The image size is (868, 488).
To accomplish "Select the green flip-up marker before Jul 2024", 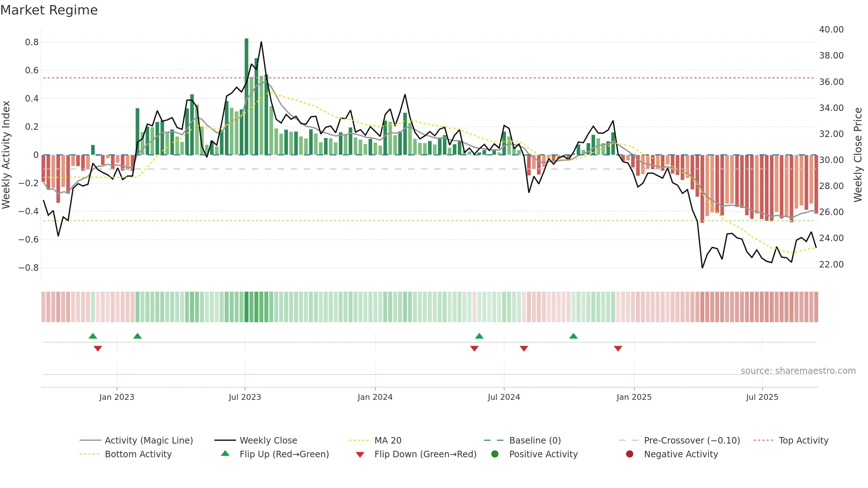I will pos(480,336).
